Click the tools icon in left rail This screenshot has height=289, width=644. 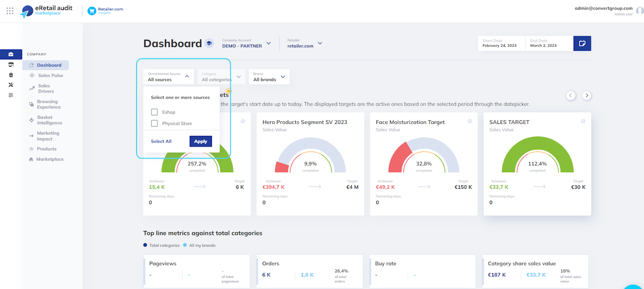[11, 85]
